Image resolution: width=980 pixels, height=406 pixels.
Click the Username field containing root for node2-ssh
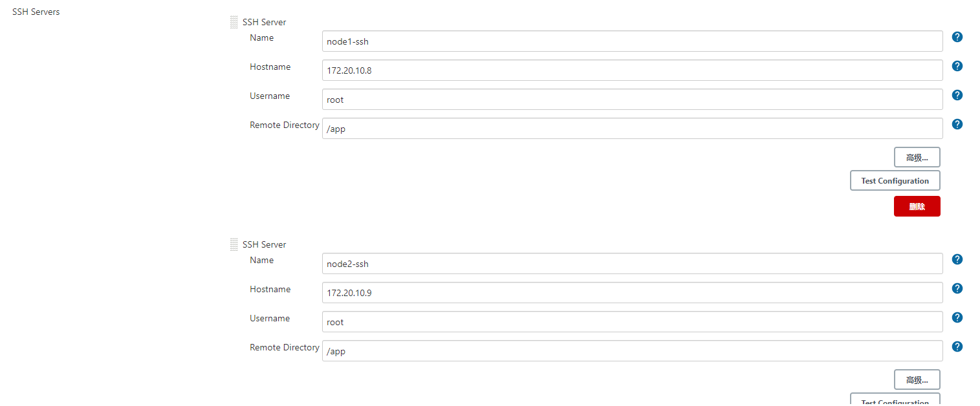pyautogui.click(x=632, y=321)
